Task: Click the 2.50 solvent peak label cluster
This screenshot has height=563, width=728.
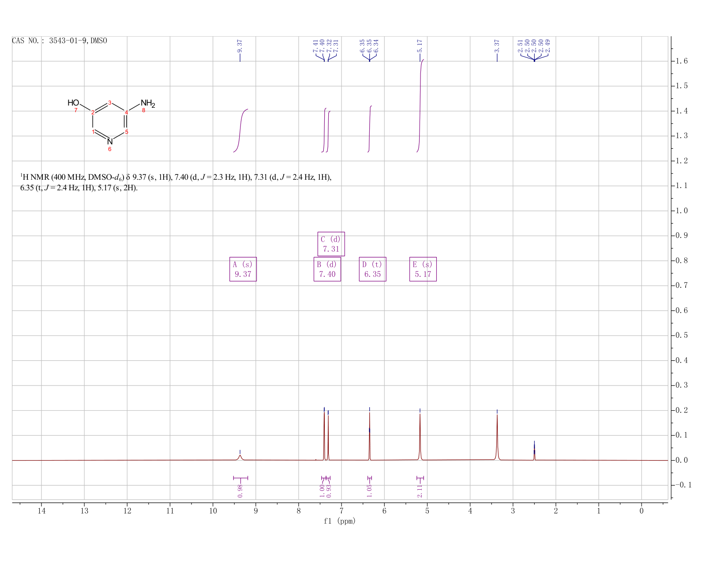Action: click(x=534, y=46)
